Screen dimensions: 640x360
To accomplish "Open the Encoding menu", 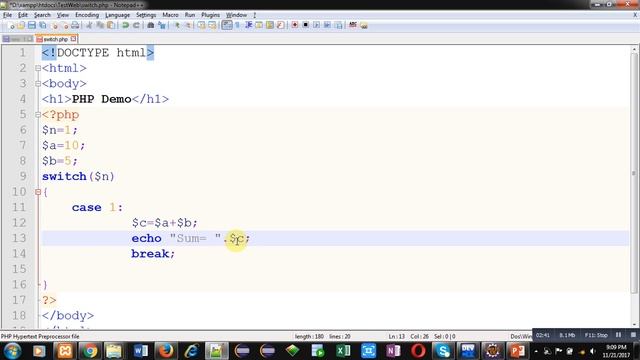I will (x=87, y=15).
